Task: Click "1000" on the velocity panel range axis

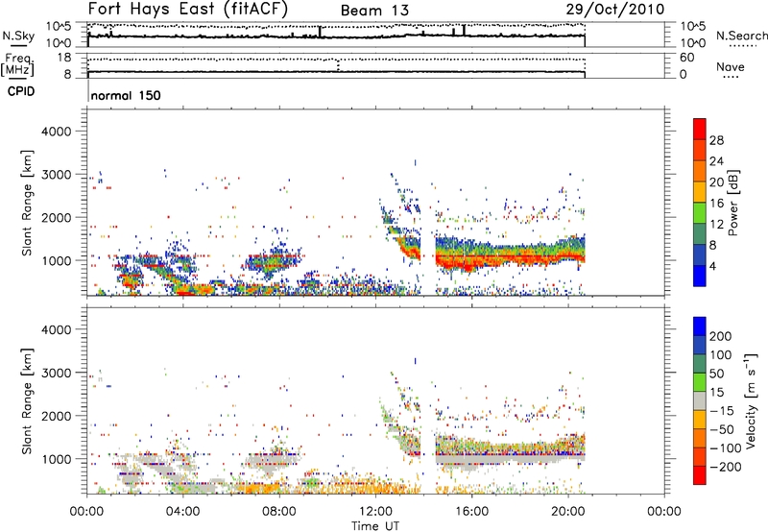Action: click(x=56, y=459)
